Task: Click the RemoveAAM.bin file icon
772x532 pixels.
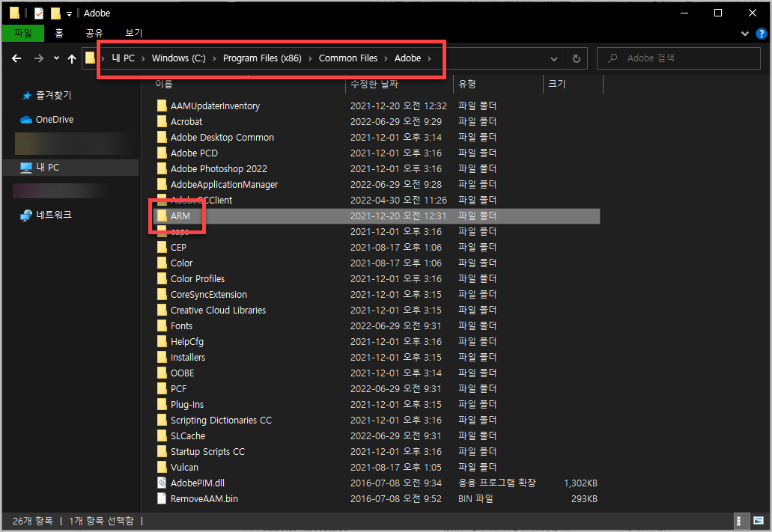Action: [x=162, y=499]
